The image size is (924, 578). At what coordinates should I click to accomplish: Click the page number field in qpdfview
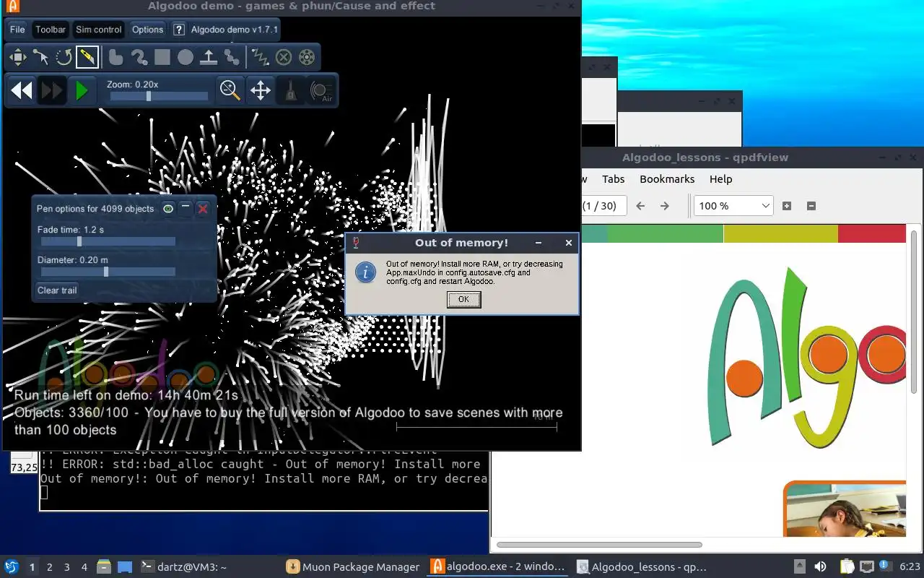click(603, 206)
